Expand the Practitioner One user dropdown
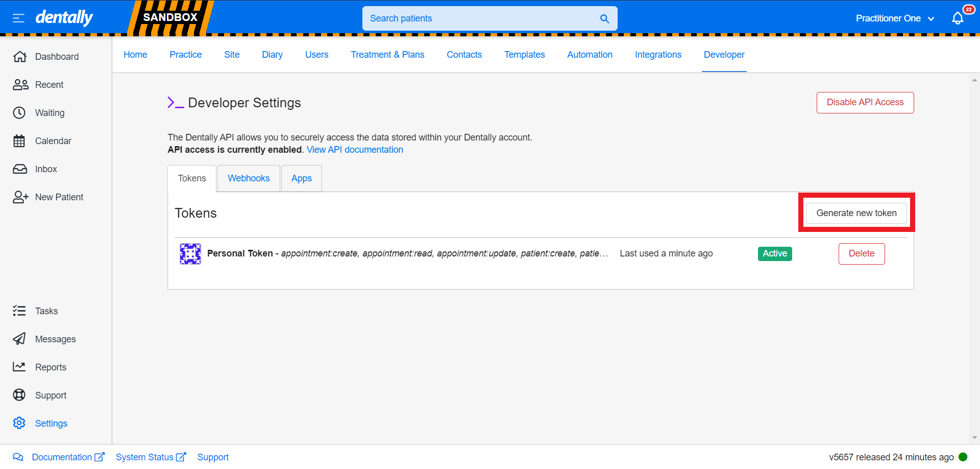Viewport: 980px width, 469px height. click(x=895, y=18)
